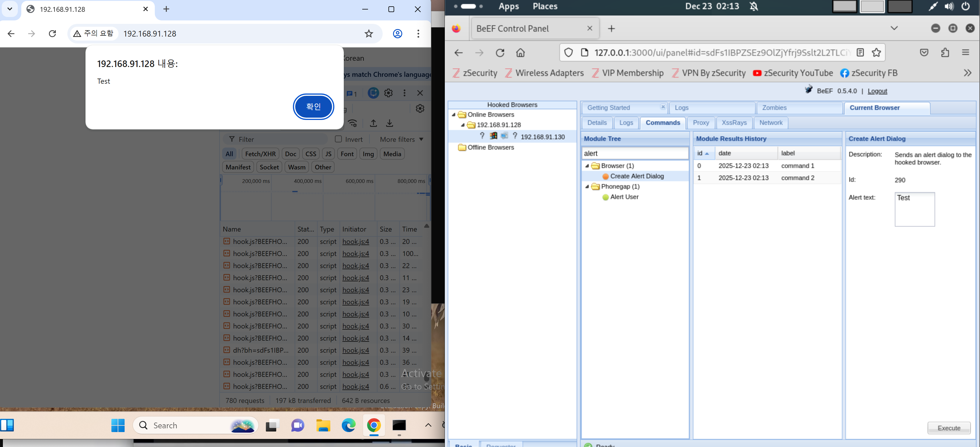980x447 pixels.
Task: Switch to the XssRays tab
Action: coord(734,123)
